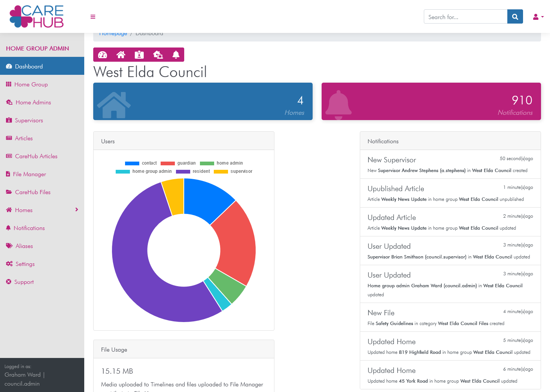The image size is (550, 392).
Task: Open the New Supervisor notification
Action: click(x=450, y=165)
